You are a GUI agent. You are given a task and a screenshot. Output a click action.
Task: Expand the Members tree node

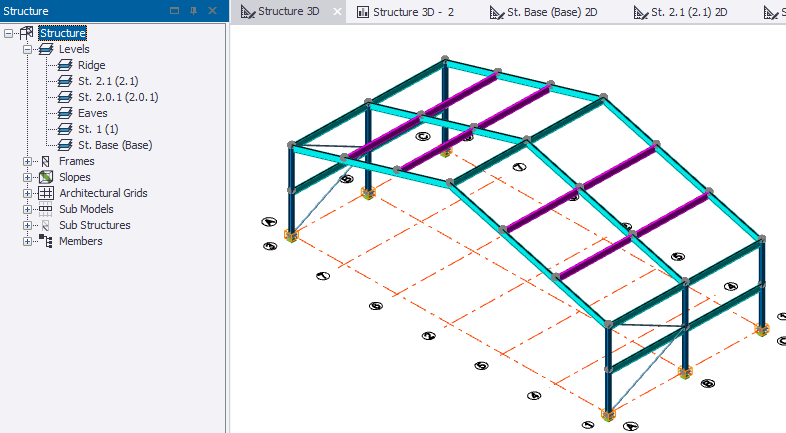coord(28,241)
